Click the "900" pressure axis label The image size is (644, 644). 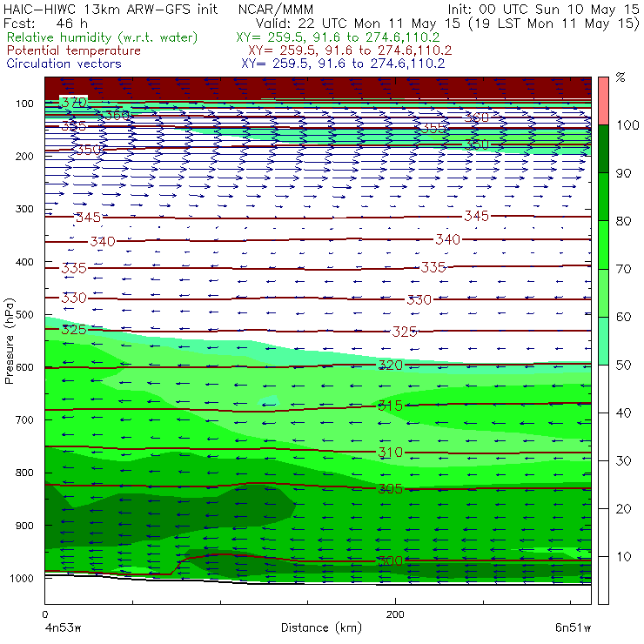pyautogui.click(x=24, y=526)
